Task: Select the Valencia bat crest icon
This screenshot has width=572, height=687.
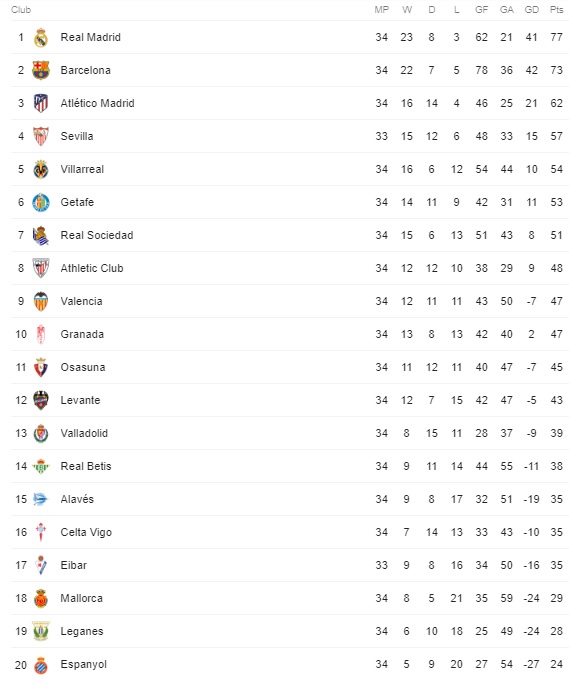Action: pos(41,301)
